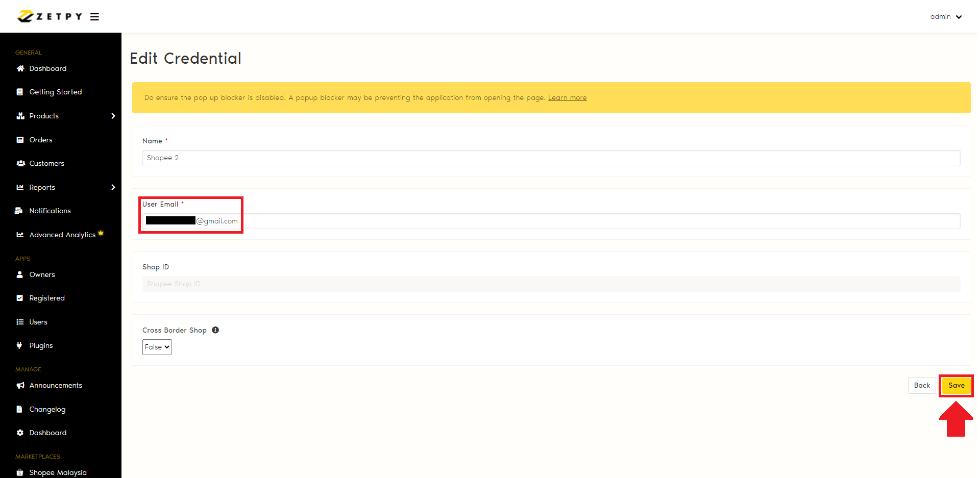
Task: Open the Cross Border Shop False dropdown
Action: tap(157, 347)
